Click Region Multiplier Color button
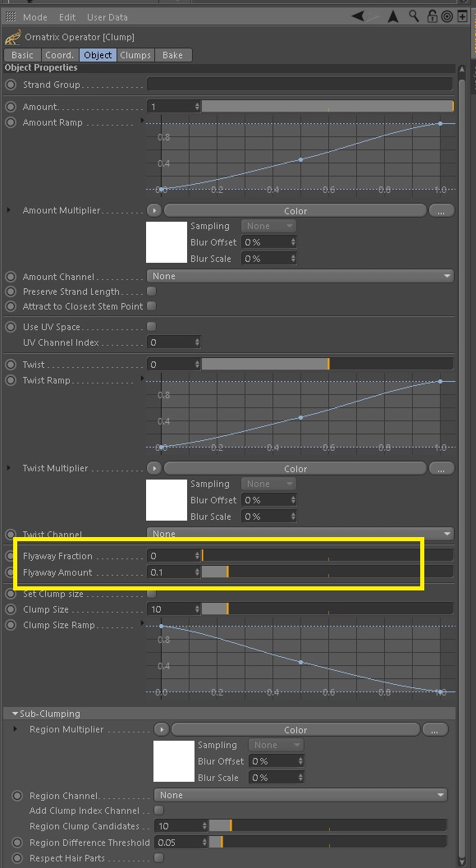 click(295, 729)
